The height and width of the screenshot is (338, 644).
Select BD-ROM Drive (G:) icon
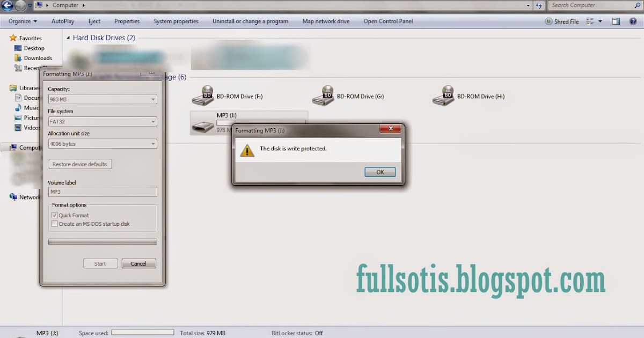(x=323, y=95)
